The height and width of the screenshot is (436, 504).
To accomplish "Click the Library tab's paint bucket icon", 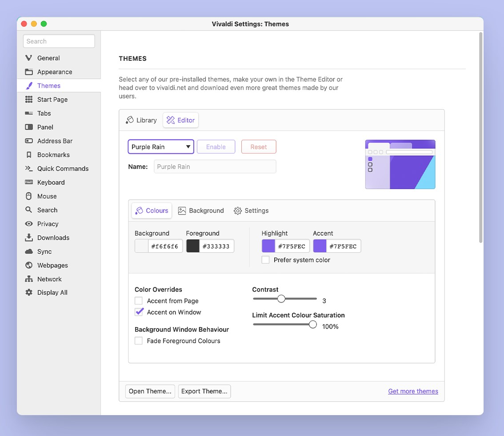I will (x=129, y=120).
